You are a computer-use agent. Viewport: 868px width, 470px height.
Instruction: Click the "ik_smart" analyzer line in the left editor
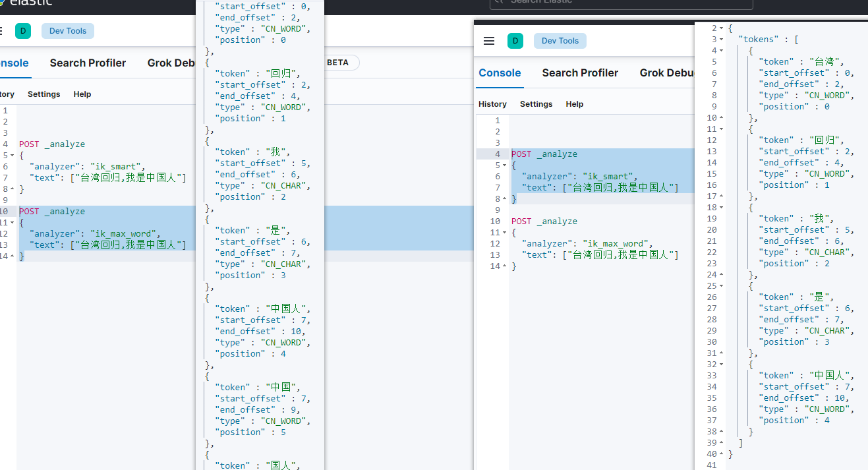click(87, 167)
